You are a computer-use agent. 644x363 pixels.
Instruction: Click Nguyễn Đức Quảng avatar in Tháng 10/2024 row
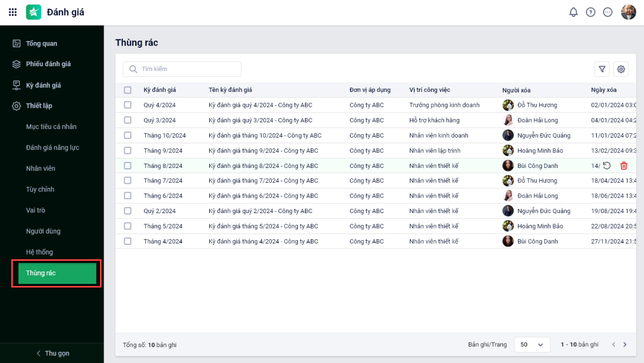(508, 136)
